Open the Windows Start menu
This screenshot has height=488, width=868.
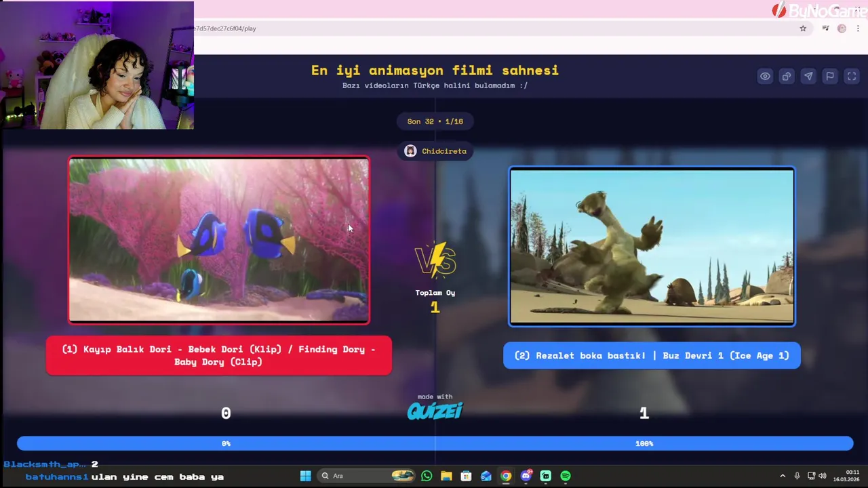[305, 476]
